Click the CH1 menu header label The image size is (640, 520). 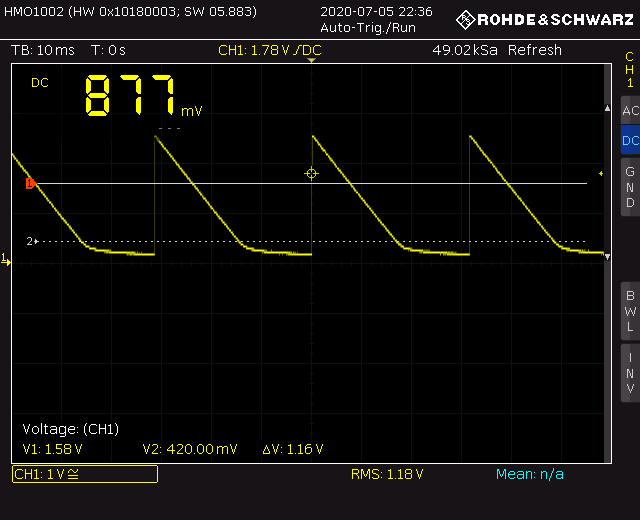click(x=629, y=69)
